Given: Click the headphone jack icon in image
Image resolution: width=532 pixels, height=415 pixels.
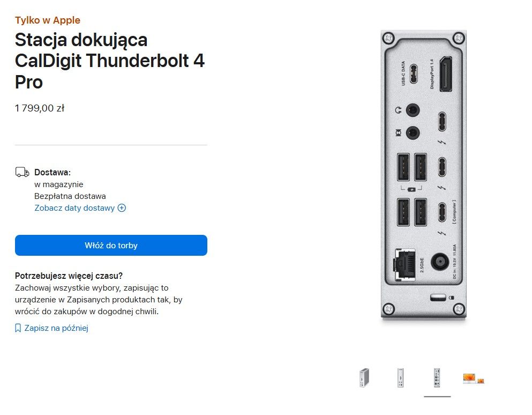Looking at the screenshot, I should pos(398,110).
